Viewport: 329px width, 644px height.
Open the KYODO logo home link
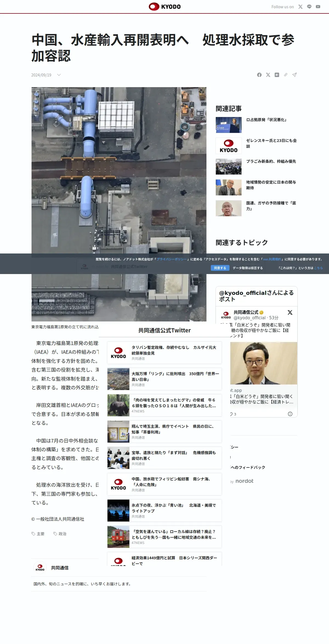164,7
